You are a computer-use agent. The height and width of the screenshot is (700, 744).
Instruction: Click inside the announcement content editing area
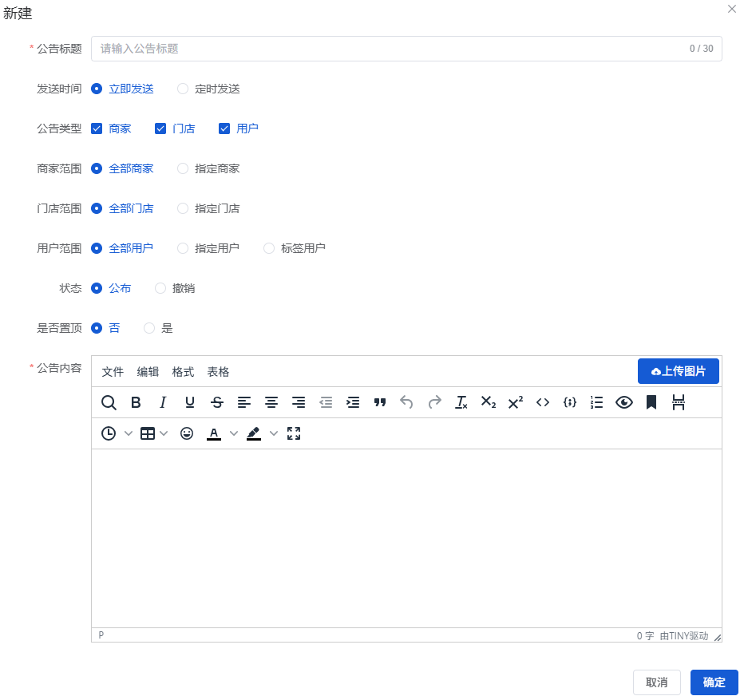coord(406,538)
